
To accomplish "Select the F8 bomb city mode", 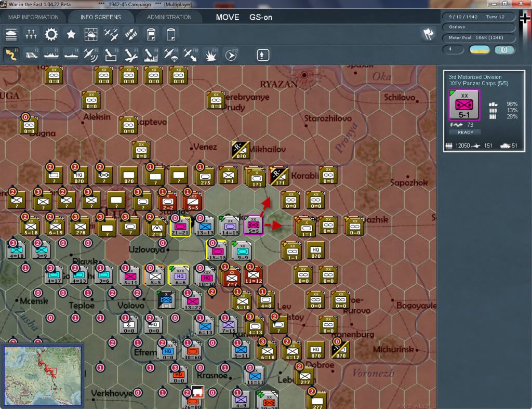I will pyautogui.click(x=151, y=55).
